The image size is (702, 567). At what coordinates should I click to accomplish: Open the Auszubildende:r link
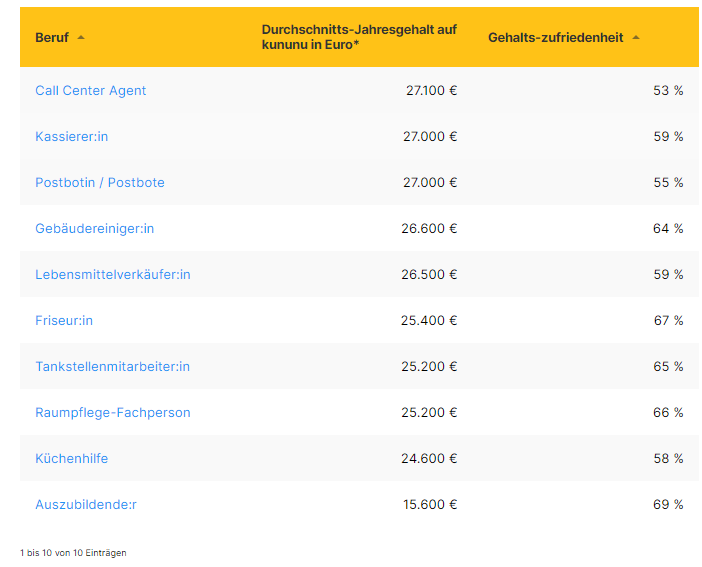(86, 505)
